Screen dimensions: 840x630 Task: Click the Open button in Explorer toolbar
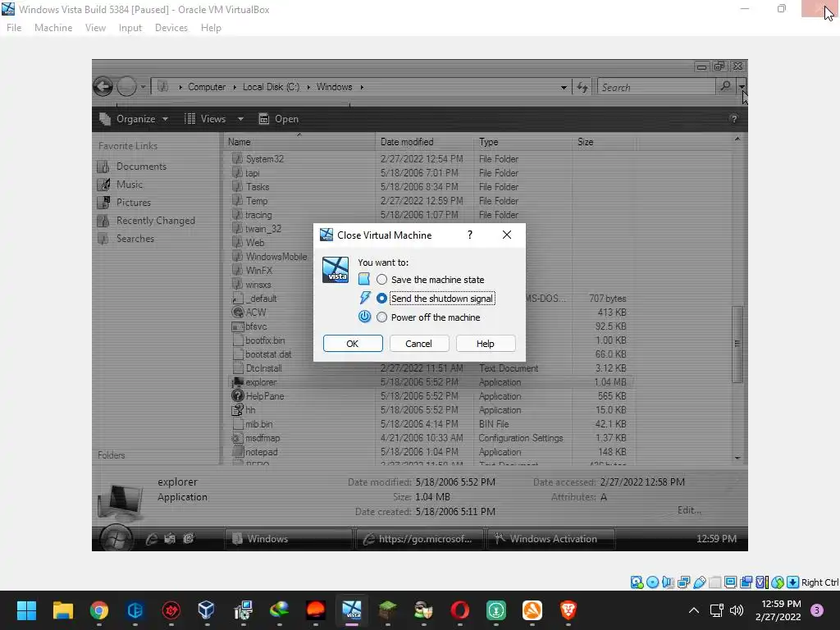279,119
